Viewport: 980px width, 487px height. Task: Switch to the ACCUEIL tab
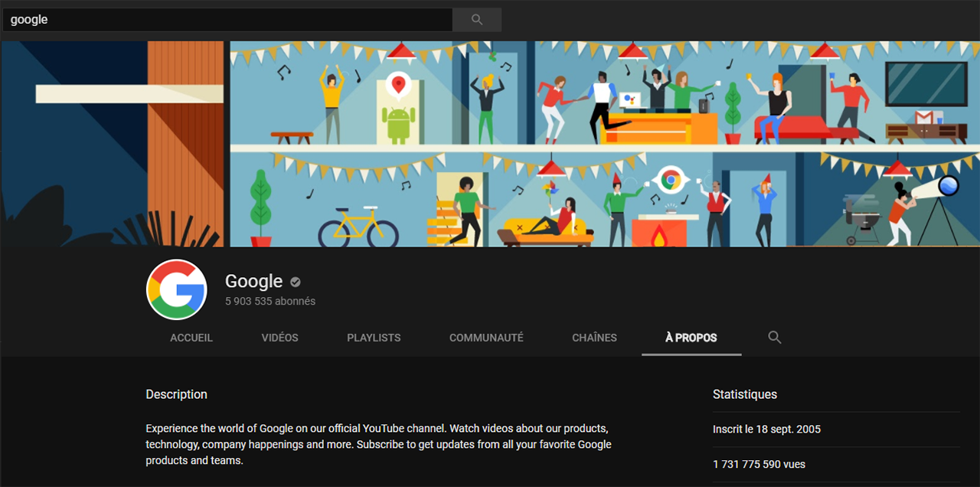tap(191, 338)
